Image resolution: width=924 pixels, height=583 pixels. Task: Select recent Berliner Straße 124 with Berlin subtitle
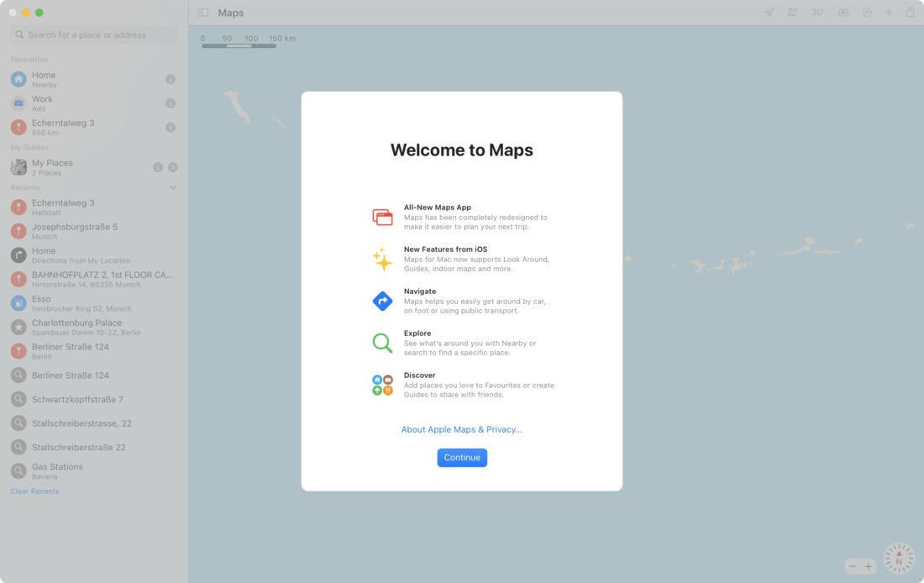(94, 351)
